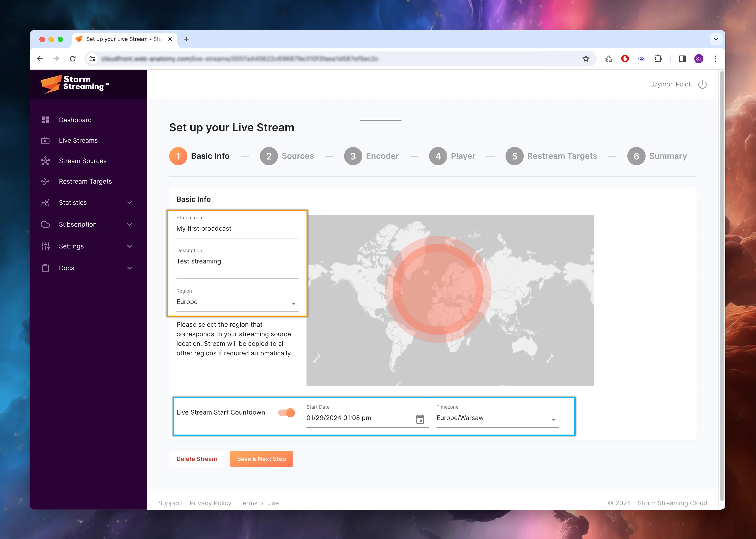Viewport: 756px width, 539px height.
Task: Click the Docs clipboard icon
Action: tap(46, 268)
